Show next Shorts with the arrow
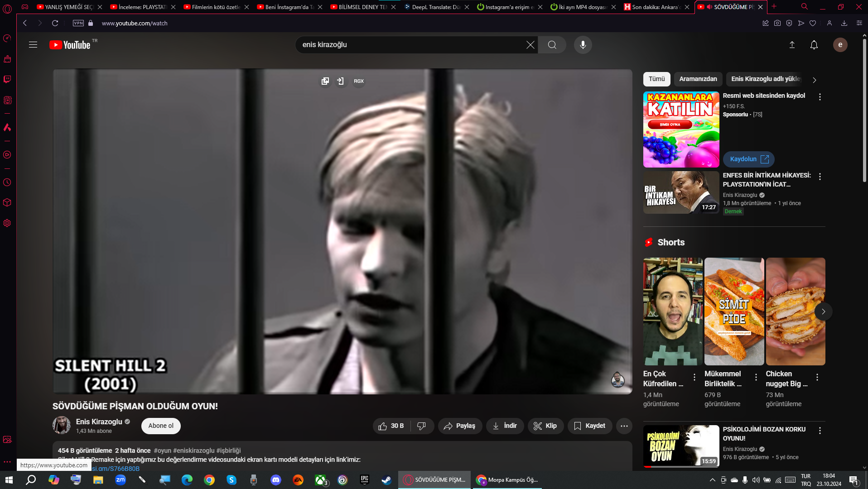The width and height of the screenshot is (868, 489). [x=824, y=312]
